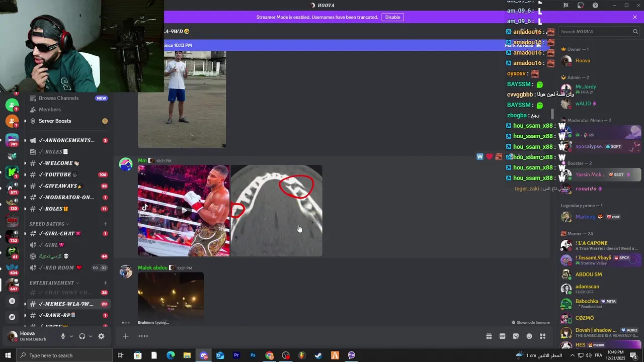This screenshot has width=644, height=362.
Task: Open the apps launcher icon in message bar
Action: pos(543,336)
